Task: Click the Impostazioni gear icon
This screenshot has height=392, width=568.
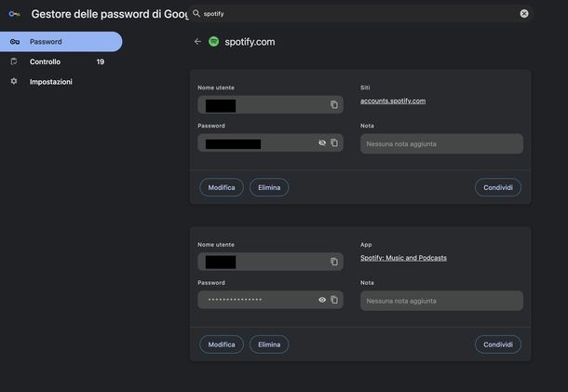Action: click(14, 81)
